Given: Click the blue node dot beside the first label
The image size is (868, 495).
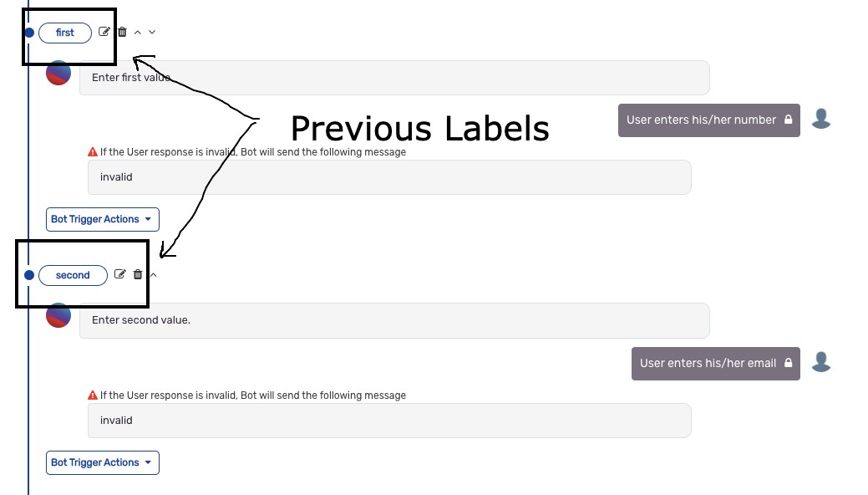Looking at the screenshot, I should click(x=29, y=32).
